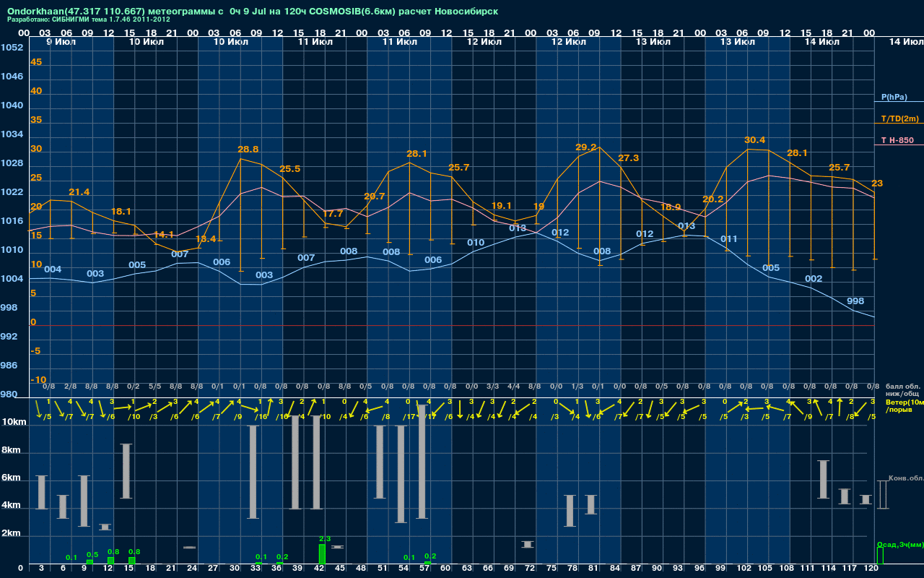This screenshot has width=924, height=578.
Task: Click the 1004 pressure axis value
Action: (x=12, y=279)
